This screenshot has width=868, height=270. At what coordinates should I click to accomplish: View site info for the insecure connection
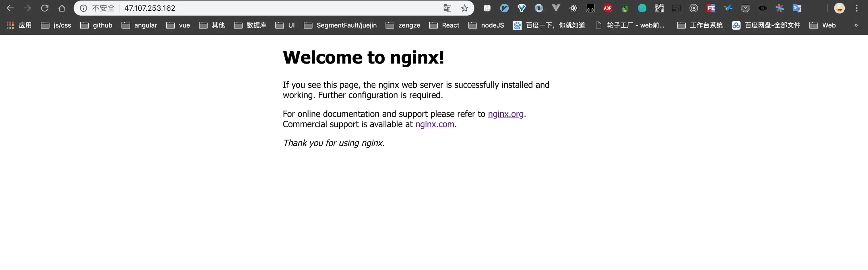click(83, 8)
